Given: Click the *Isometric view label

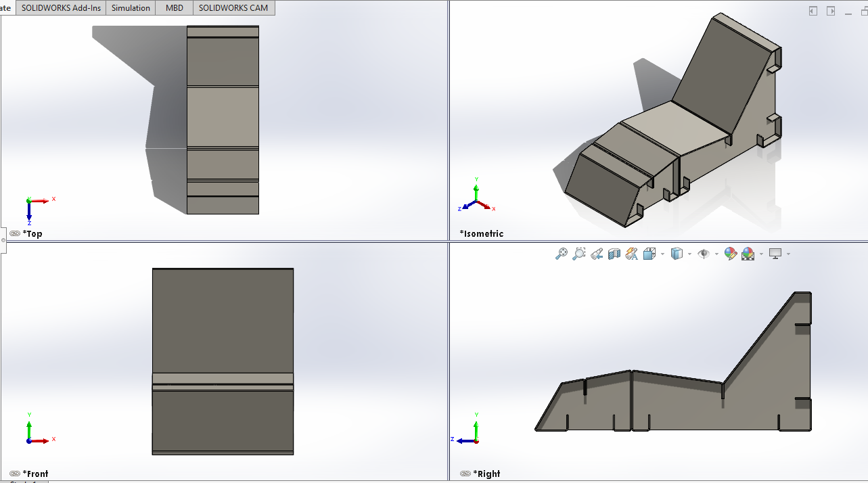Looking at the screenshot, I should tap(482, 233).
